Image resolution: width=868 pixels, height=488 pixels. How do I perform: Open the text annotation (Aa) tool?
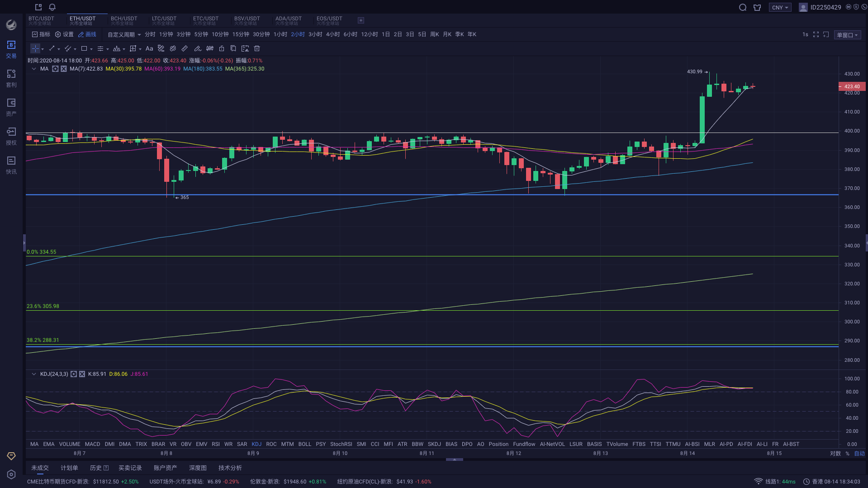[149, 48]
